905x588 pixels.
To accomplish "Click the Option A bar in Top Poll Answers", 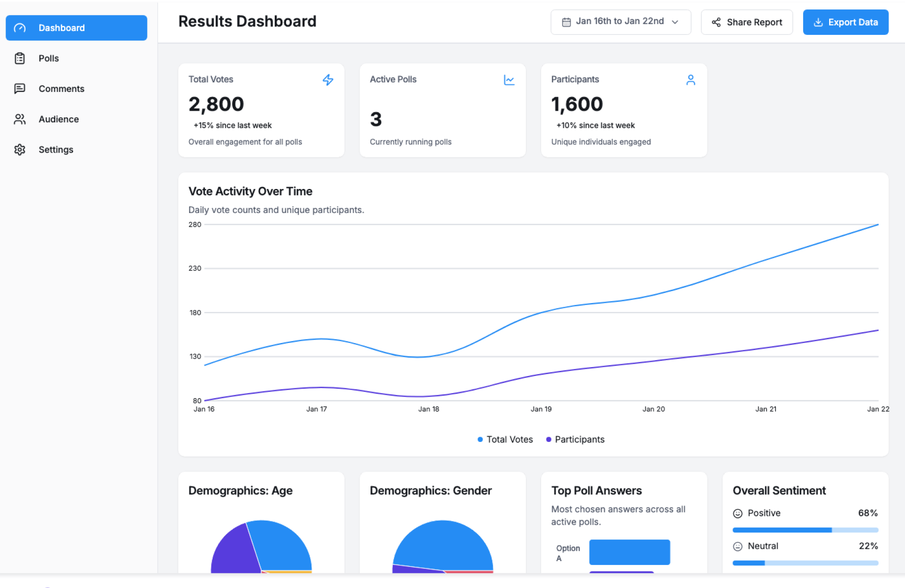I will point(629,552).
